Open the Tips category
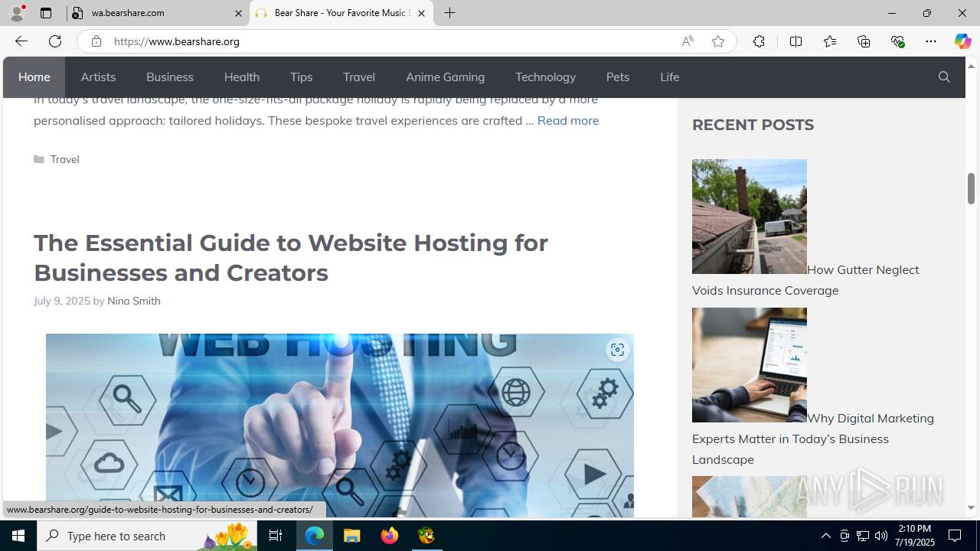 pos(302,77)
